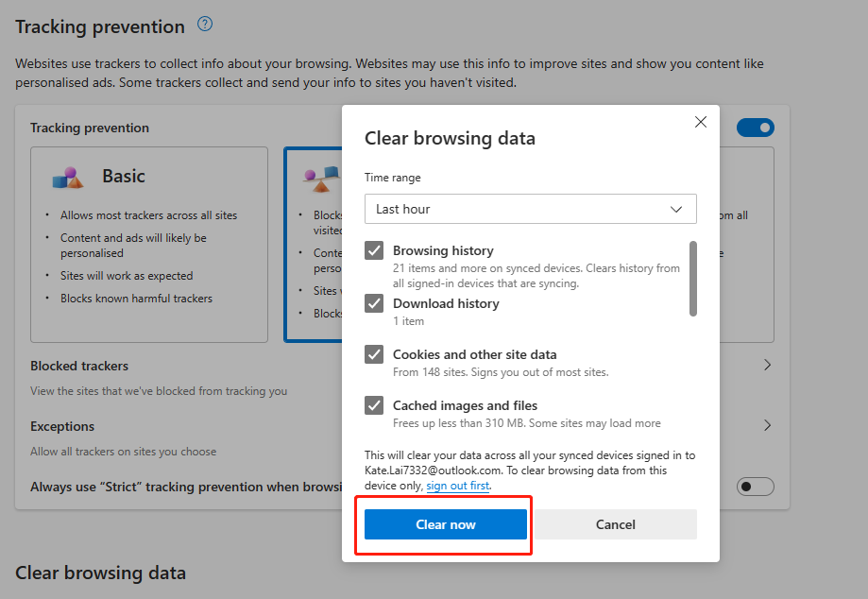
Task: Expand Blocked trackers using its chevron arrow
Action: click(x=767, y=365)
